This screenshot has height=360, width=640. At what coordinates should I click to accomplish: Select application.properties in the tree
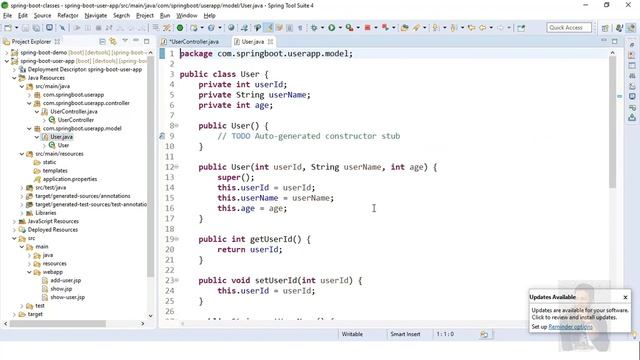pos(70,179)
